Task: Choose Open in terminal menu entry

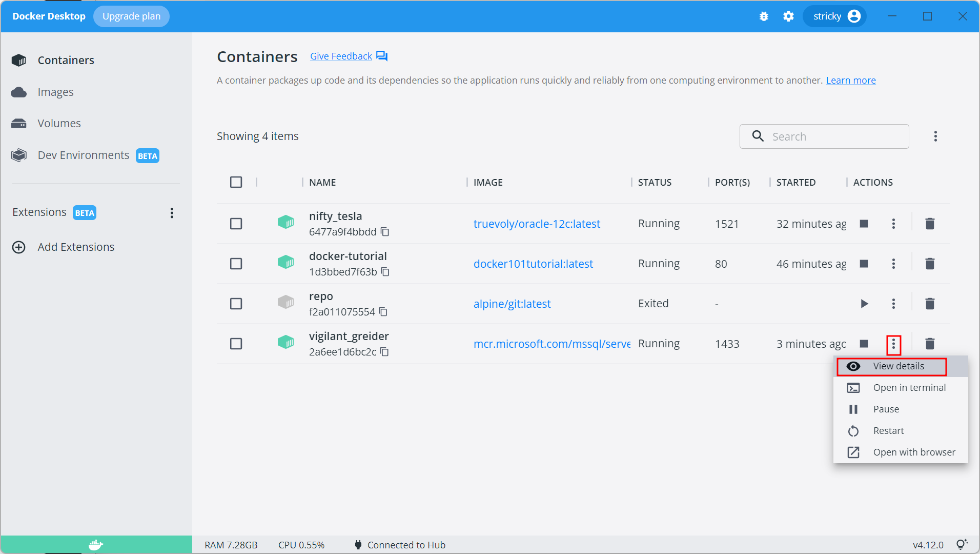Action: (901, 388)
